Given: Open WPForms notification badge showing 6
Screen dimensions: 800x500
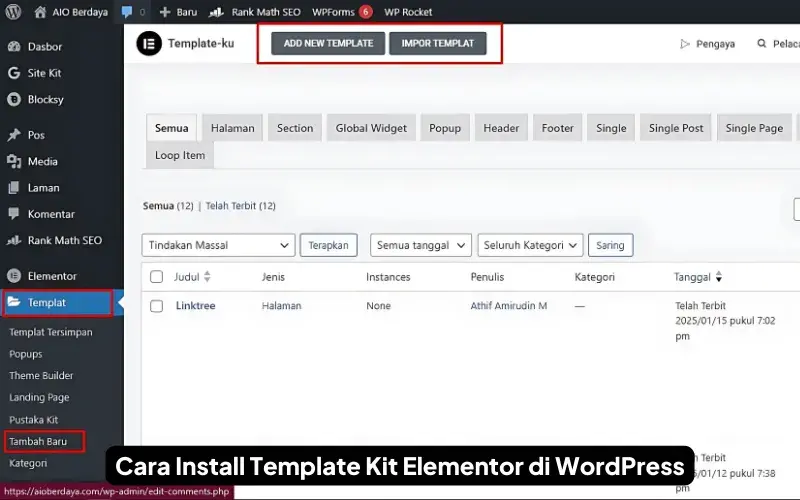Looking at the screenshot, I should [365, 12].
